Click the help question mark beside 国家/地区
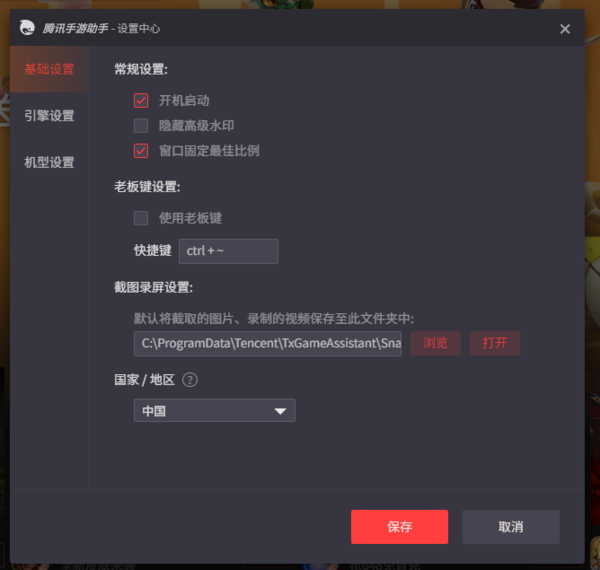Image resolution: width=600 pixels, height=570 pixels. [190, 380]
